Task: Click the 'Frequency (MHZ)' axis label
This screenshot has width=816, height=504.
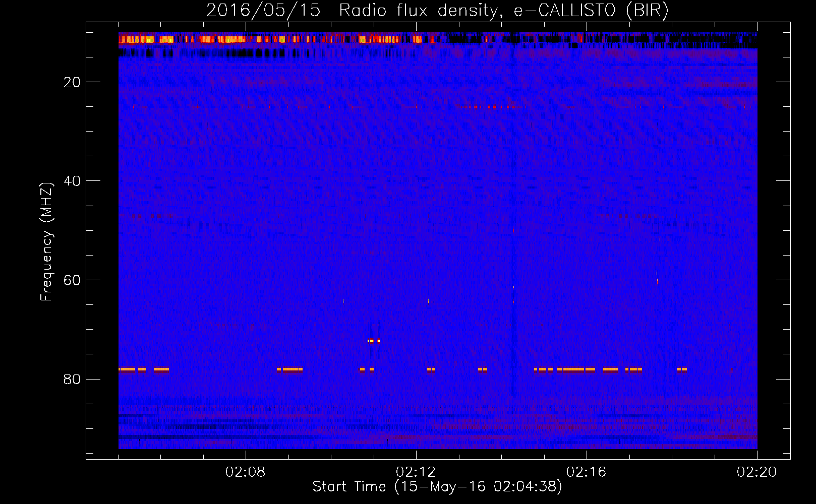Action: pyautogui.click(x=46, y=242)
